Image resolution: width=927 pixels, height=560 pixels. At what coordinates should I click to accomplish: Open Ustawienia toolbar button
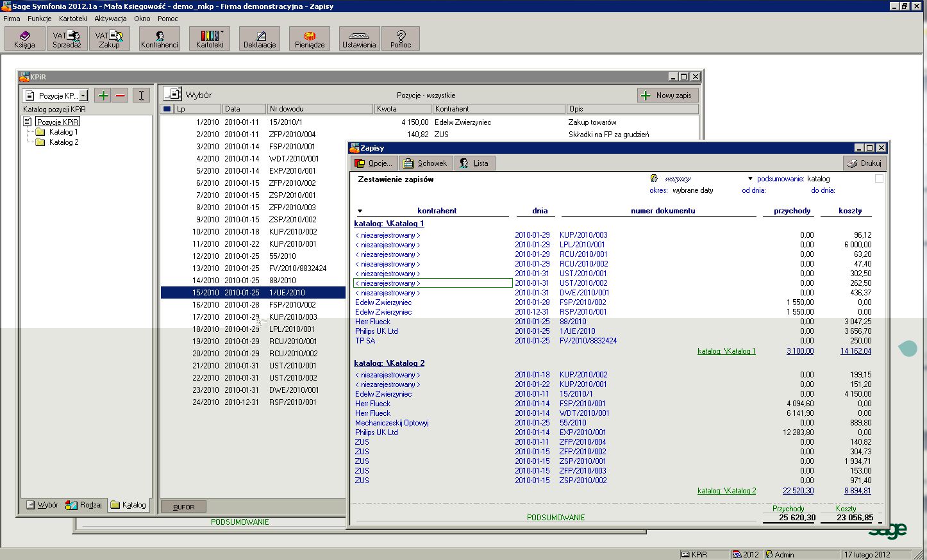(x=359, y=38)
